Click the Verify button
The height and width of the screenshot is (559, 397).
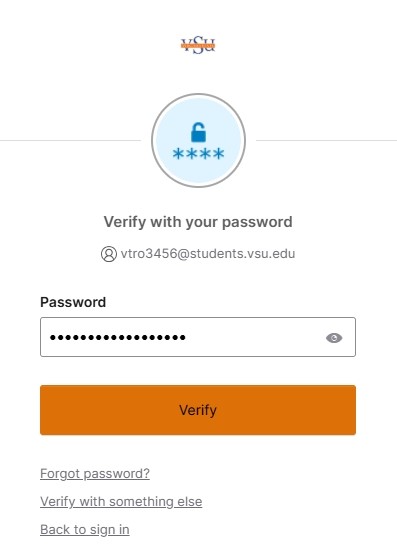click(x=198, y=410)
